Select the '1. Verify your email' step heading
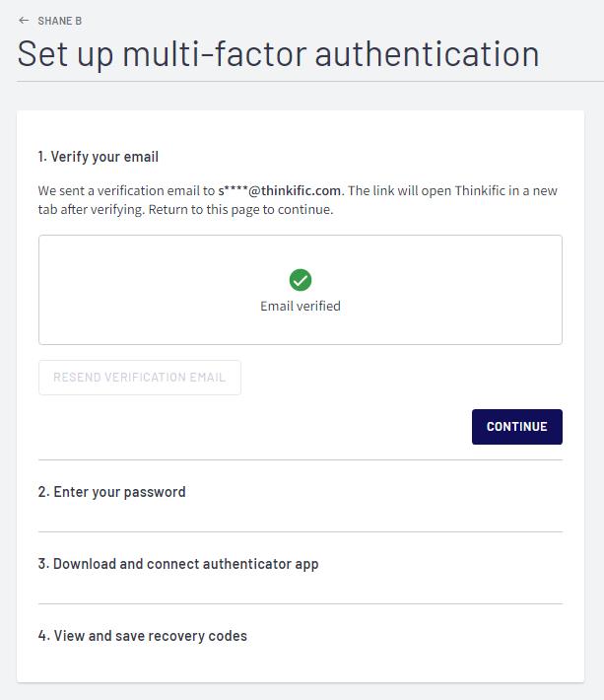 (x=99, y=157)
